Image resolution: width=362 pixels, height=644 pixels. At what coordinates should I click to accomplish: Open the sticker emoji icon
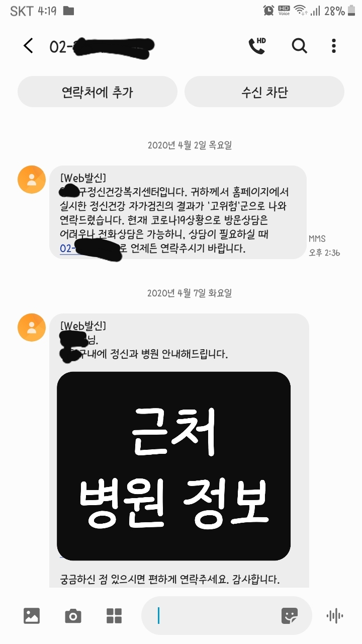(x=290, y=616)
